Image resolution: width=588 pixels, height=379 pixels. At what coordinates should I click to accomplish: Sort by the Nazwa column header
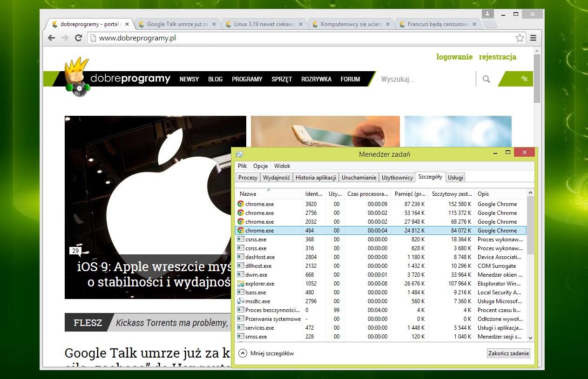click(269, 193)
